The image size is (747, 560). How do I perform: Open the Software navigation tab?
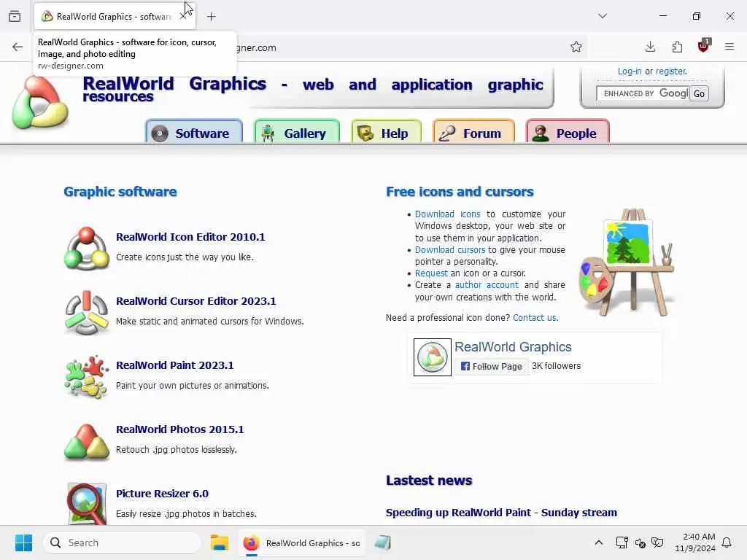click(x=194, y=131)
